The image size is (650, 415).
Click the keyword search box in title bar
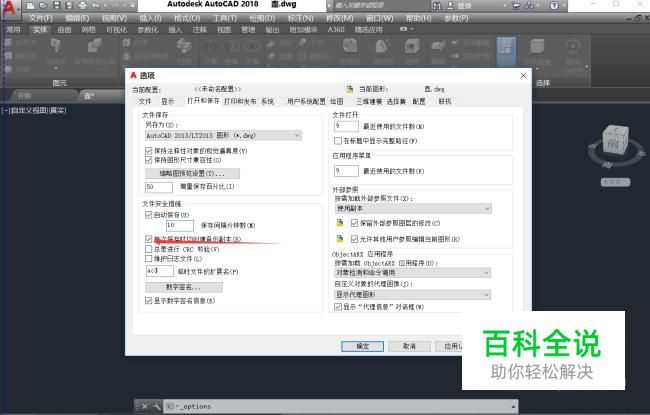[x=379, y=6]
